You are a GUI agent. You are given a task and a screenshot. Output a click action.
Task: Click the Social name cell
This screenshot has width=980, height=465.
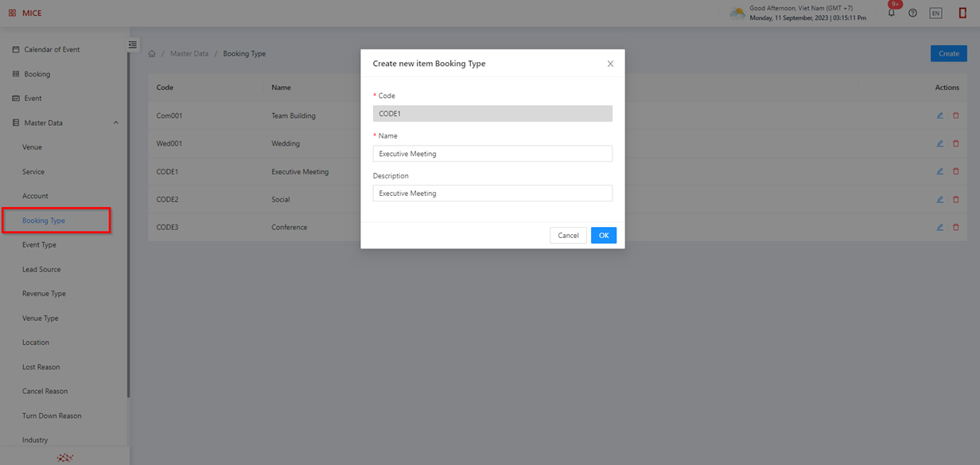(x=281, y=199)
